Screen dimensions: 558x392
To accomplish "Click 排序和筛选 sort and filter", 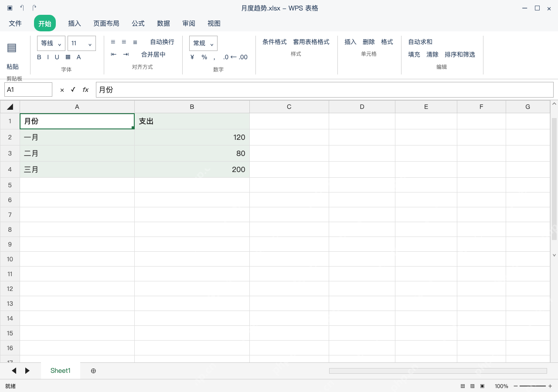I will 460,54.
